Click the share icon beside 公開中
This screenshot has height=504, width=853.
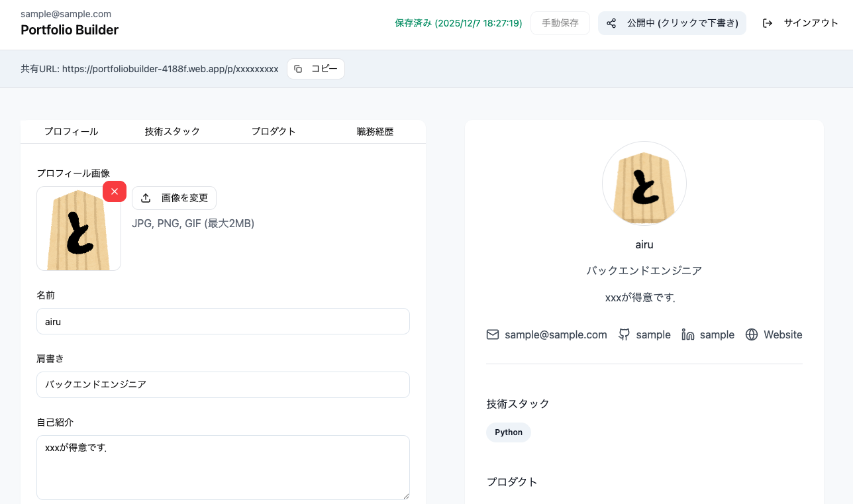611,23
